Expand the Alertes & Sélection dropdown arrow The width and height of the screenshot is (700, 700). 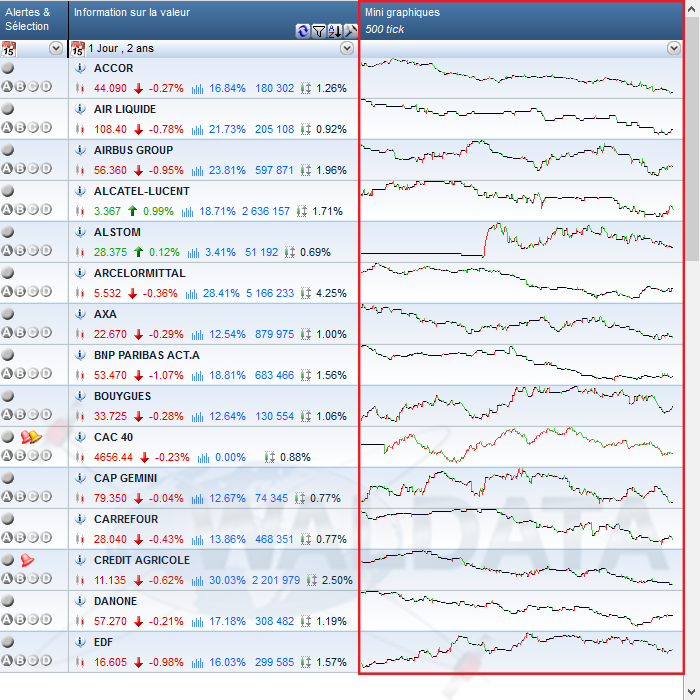tap(56, 48)
